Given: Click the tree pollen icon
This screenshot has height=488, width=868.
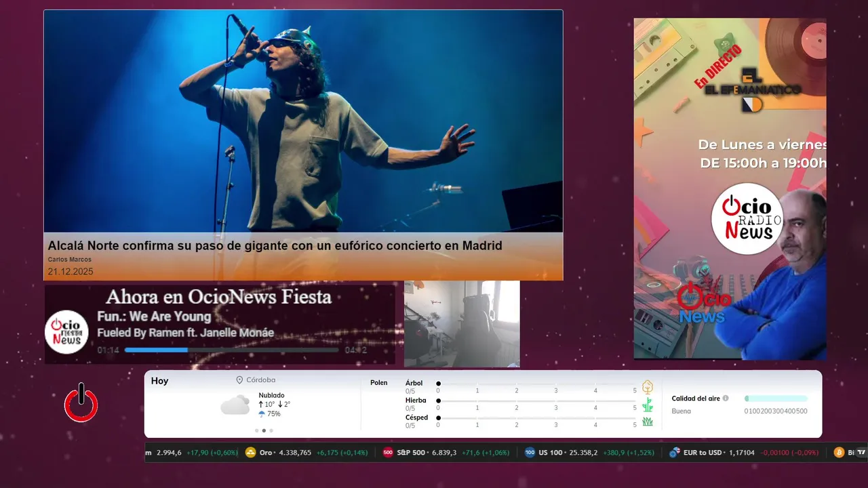Looking at the screenshot, I should click(648, 387).
